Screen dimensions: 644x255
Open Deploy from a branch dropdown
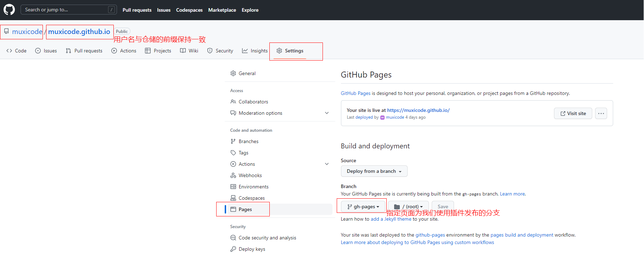(x=374, y=171)
